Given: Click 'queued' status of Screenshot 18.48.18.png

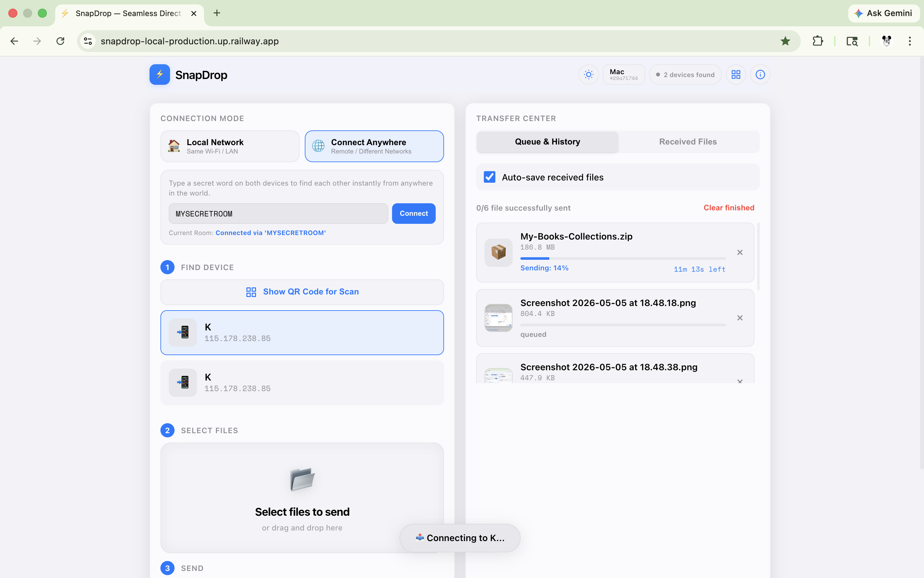Looking at the screenshot, I should tap(533, 335).
